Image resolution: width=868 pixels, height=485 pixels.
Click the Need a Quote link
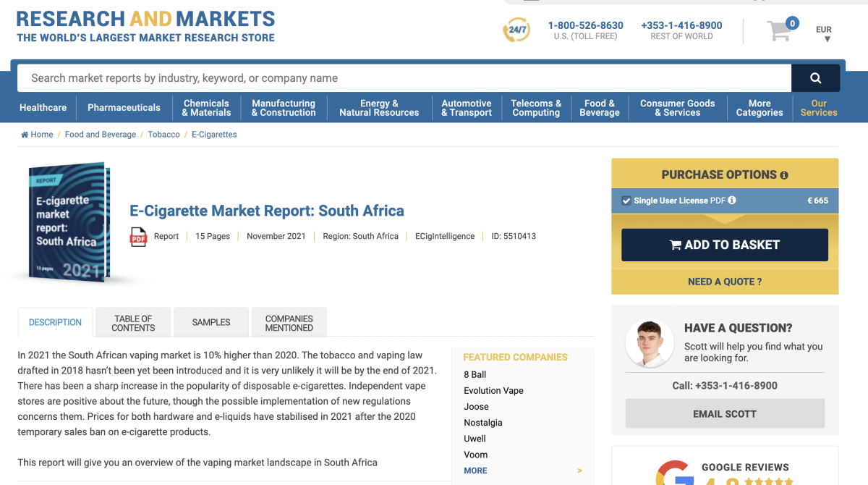coord(724,282)
